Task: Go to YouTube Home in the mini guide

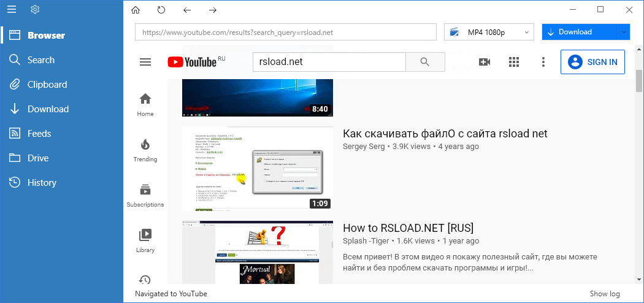Action: click(145, 105)
